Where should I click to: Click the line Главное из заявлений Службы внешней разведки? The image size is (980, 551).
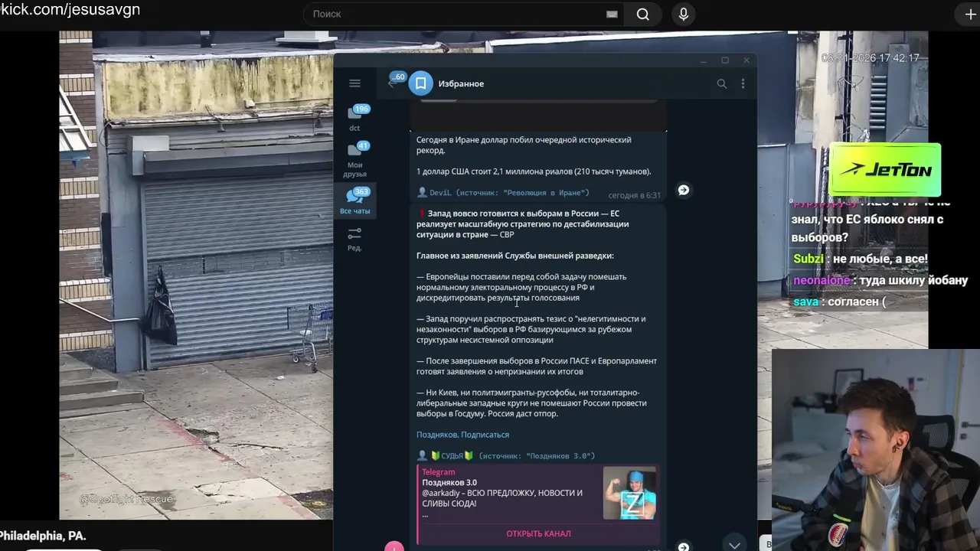point(515,256)
